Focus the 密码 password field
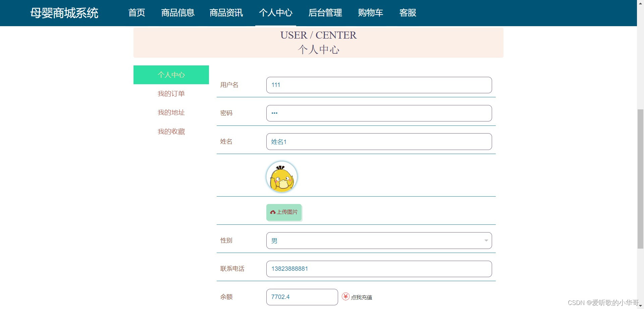This screenshot has height=309, width=644. pyautogui.click(x=379, y=113)
